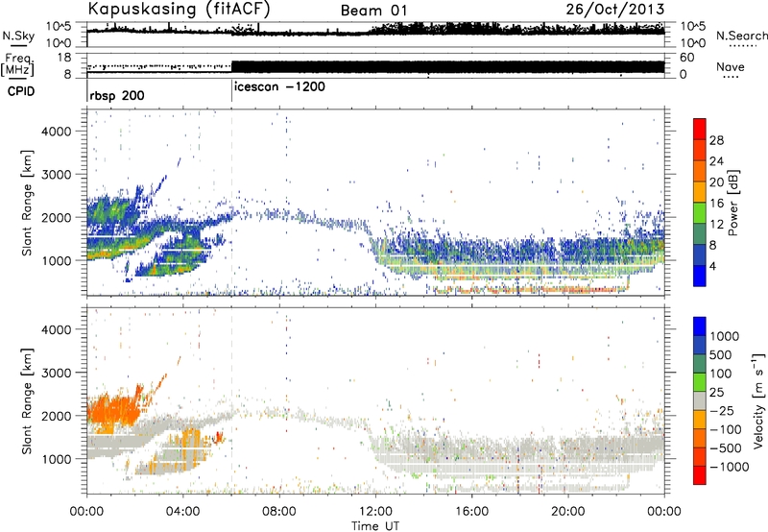
Task: Click the blue bottom of Power color bar
Action: pos(700,276)
